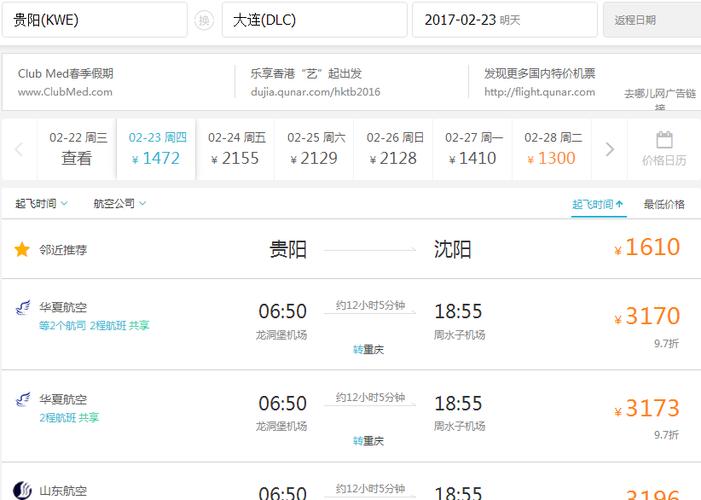The height and width of the screenshot is (500, 701).
Task: Click 华夏航空 name in ¥3173 row
Action: (63, 399)
